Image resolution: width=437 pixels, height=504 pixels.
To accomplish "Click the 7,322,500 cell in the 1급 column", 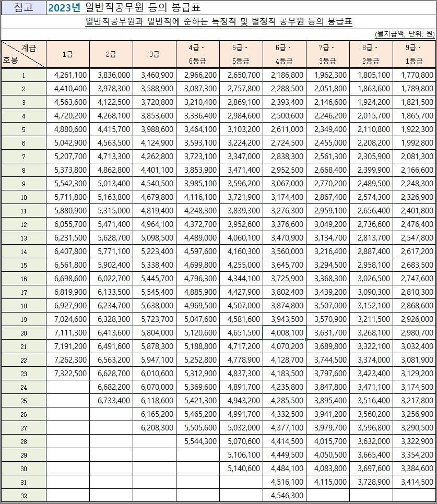I will click(x=68, y=373).
